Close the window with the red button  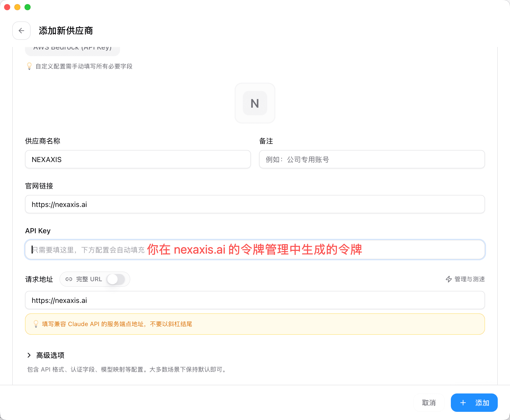[7, 7]
